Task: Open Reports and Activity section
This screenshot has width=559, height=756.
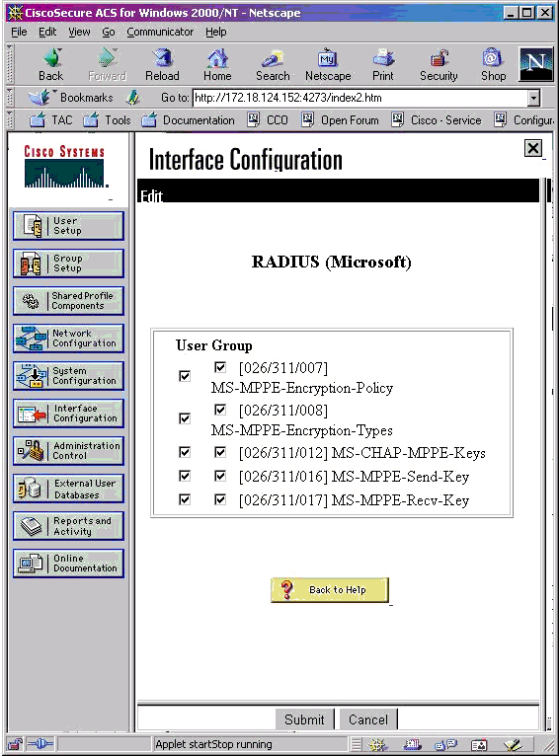Action: pos(68,525)
